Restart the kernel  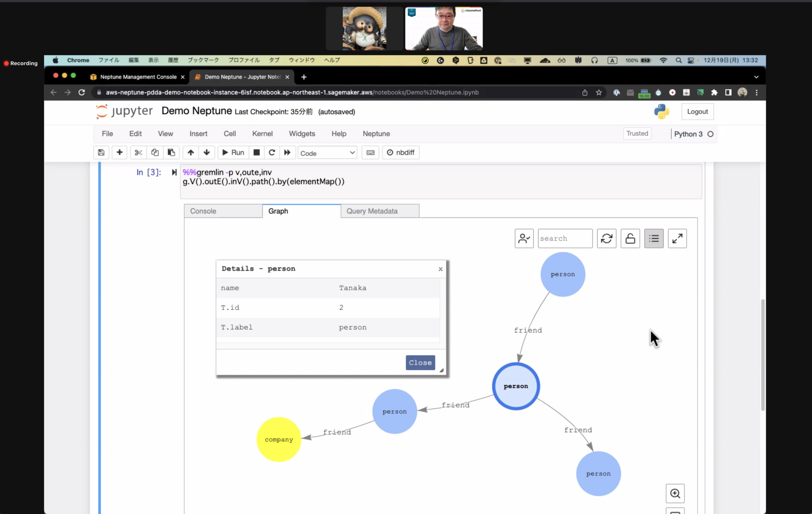pyautogui.click(x=272, y=152)
